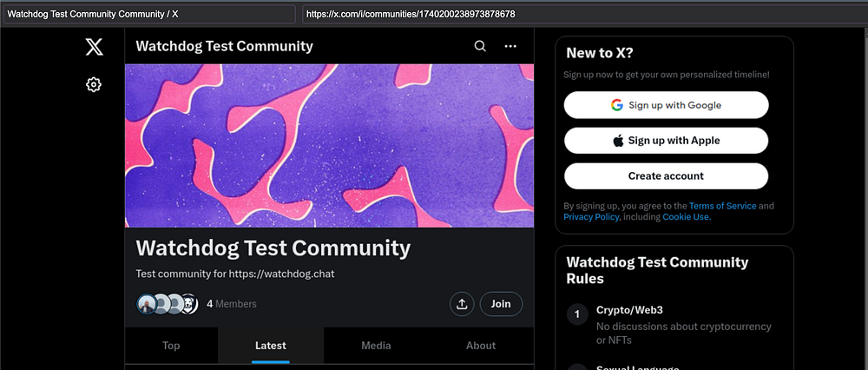Click description 'Test community for https://watchdog.chat'
Viewport: 868px width, 370px height.
(x=235, y=274)
